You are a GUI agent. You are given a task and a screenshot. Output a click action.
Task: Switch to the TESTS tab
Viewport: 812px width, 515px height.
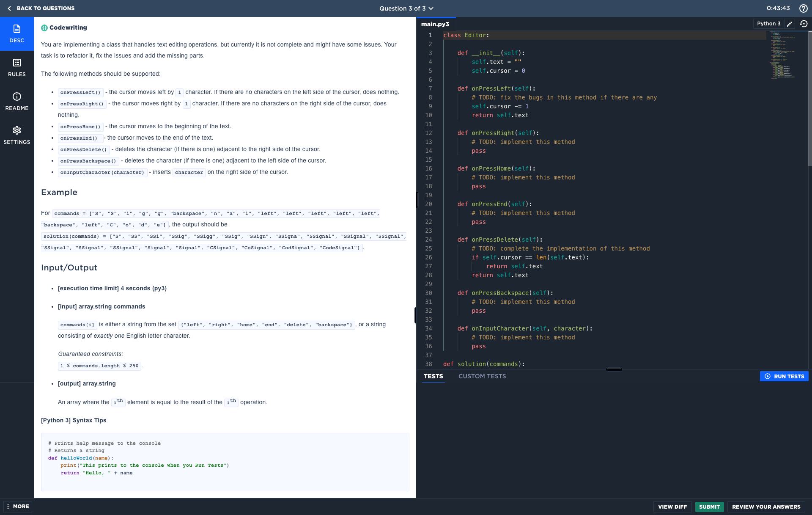click(x=433, y=376)
